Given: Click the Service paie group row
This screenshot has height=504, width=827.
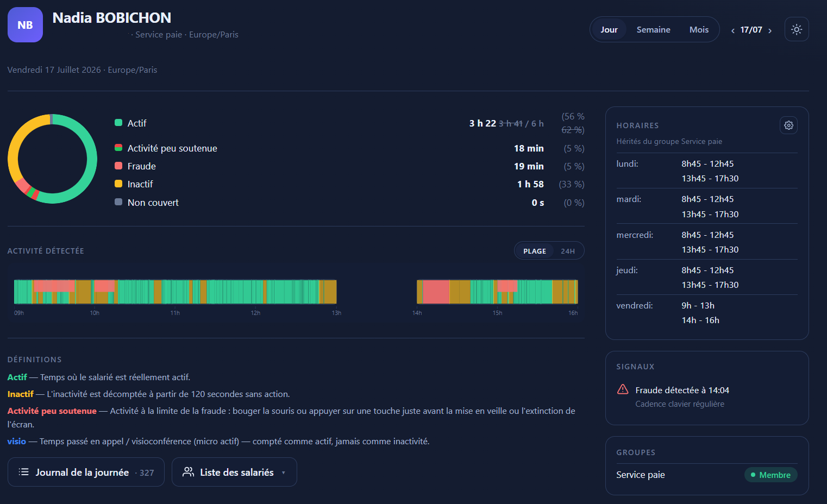Looking at the screenshot, I should [707, 475].
